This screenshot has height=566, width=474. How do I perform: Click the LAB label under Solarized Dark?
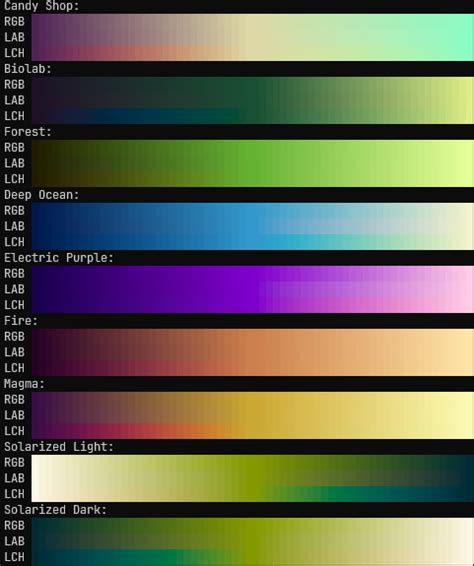(14, 541)
